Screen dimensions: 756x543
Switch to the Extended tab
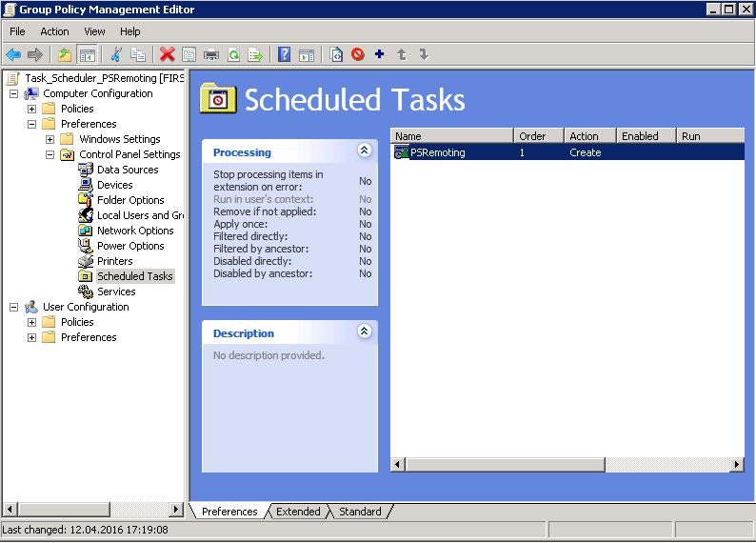pos(298,512)
